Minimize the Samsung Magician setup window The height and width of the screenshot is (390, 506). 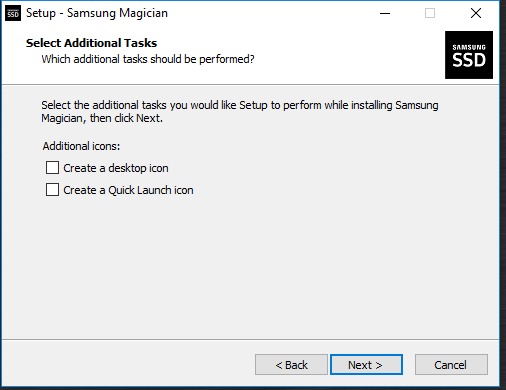click(x=385, y=13)
